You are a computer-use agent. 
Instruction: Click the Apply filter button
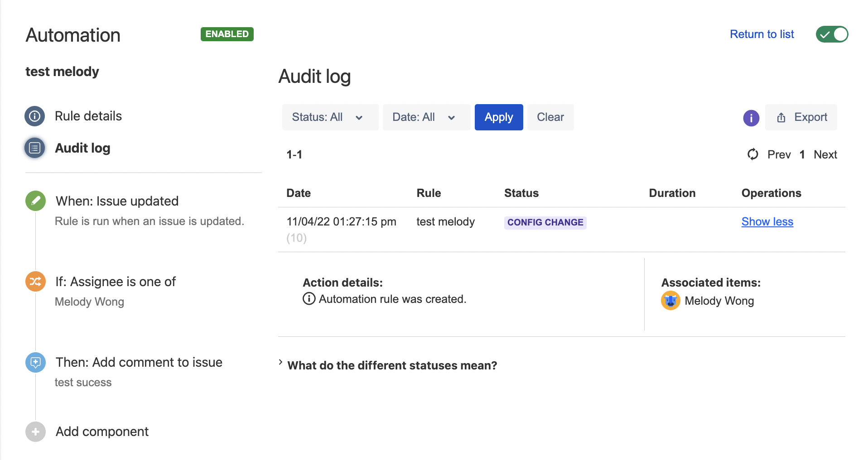(x=499, y=117)
